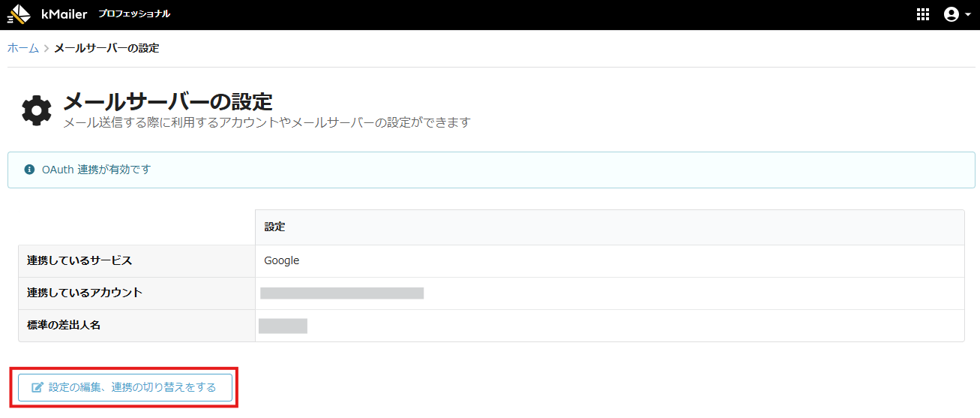Go to ホーム via breadcrumb
The height and width of the screenshot is (418, 980).
pyautogui.click(x=22, y=48)
